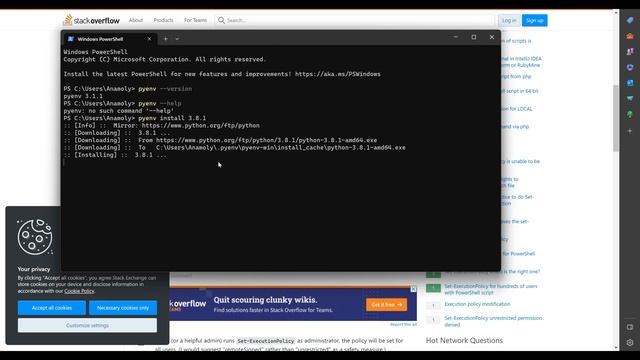Click the Mirror python.org URL line in terminal
The image size is (640, 360).
tap(161, 126)
